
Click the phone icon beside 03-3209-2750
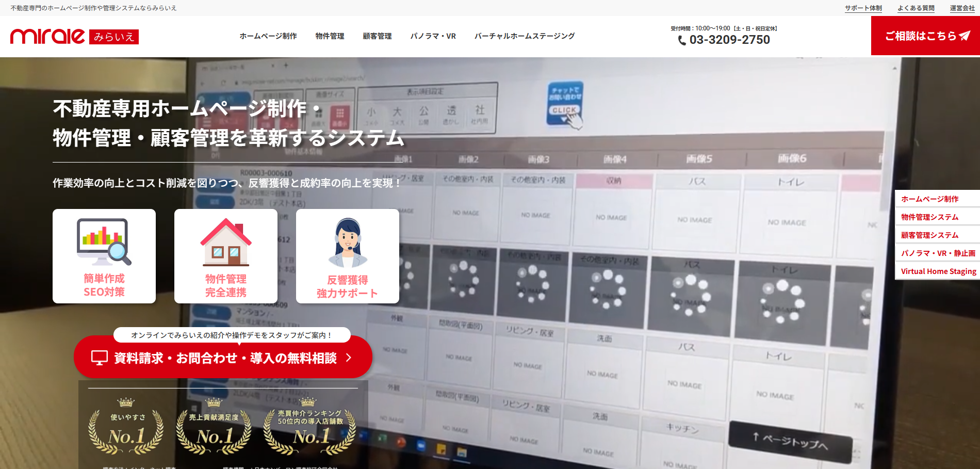tap(682, 40)
